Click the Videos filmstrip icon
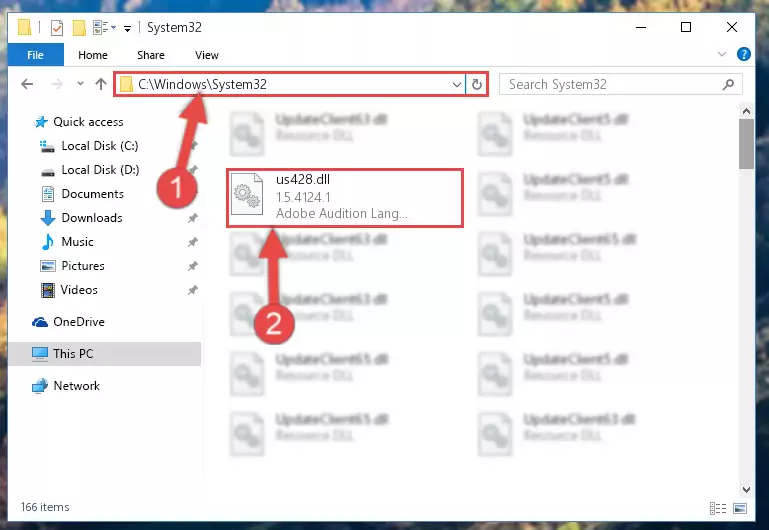Screen dimensions: 769x530 (x=48, y=290)
